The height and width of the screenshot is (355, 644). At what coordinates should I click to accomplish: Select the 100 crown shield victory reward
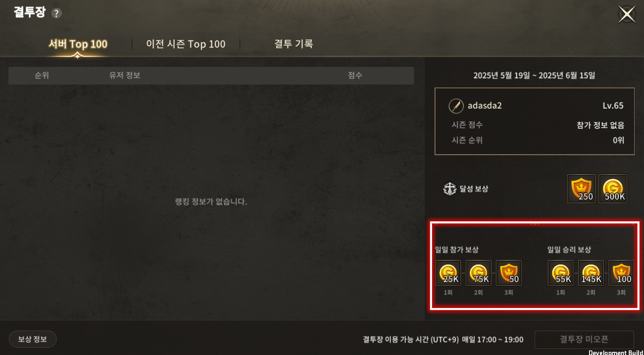pos(621,273)
